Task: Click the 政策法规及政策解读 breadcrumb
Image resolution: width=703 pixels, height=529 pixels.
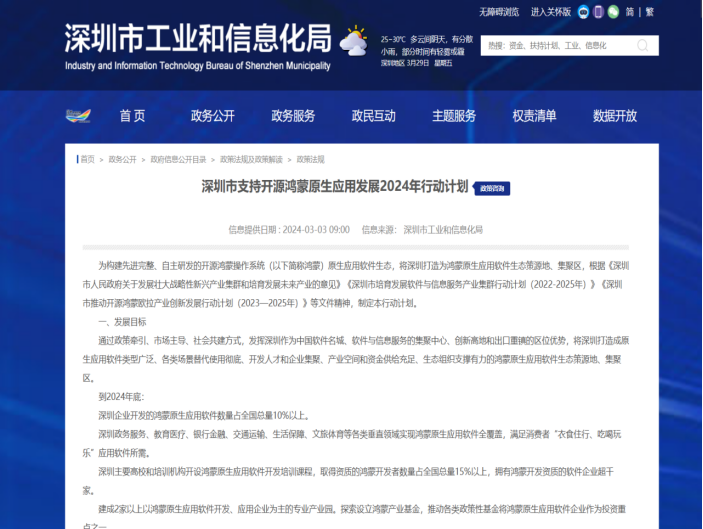Action: pos(251,160)
